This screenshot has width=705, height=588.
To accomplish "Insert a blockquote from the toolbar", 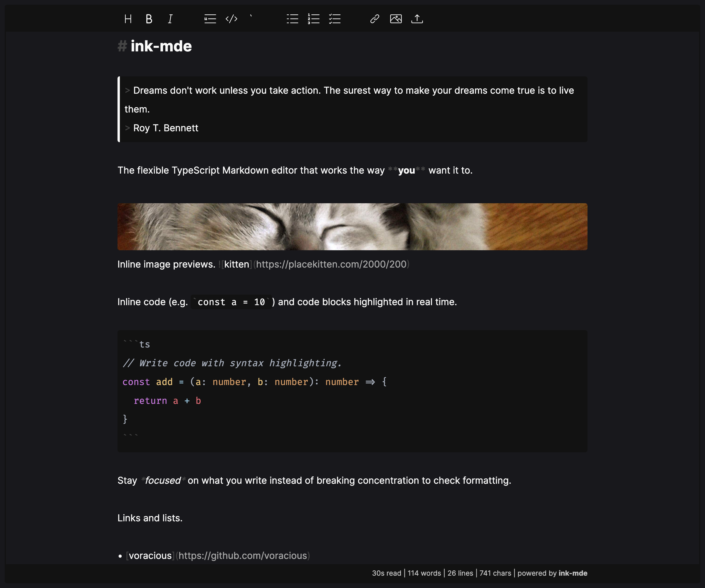I will coord(210,19).
